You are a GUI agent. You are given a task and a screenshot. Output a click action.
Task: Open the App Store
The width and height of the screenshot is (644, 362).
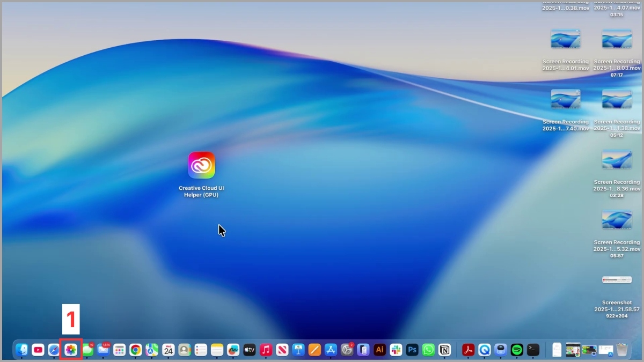coord(331,350)
